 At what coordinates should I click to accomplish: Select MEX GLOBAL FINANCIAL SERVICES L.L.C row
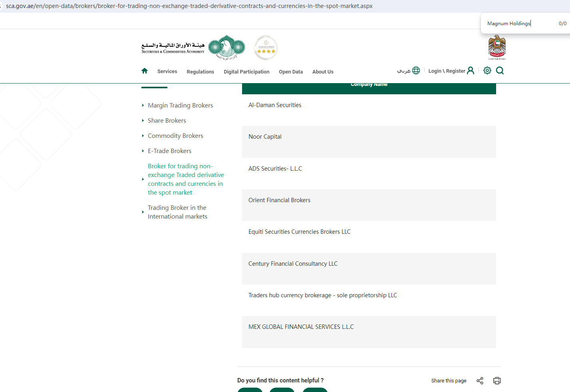[369, 332]
